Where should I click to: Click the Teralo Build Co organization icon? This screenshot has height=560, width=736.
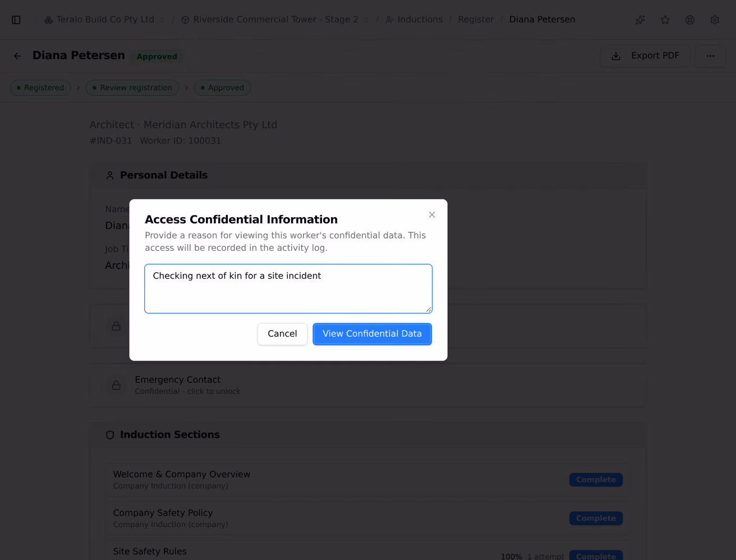49,20
